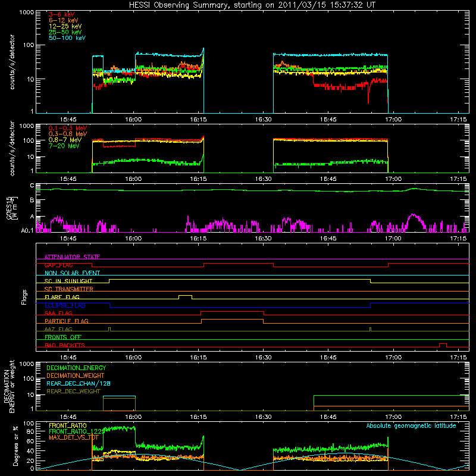Click the BAD_PACKETS pulse near 17:11

coord(443,344)
